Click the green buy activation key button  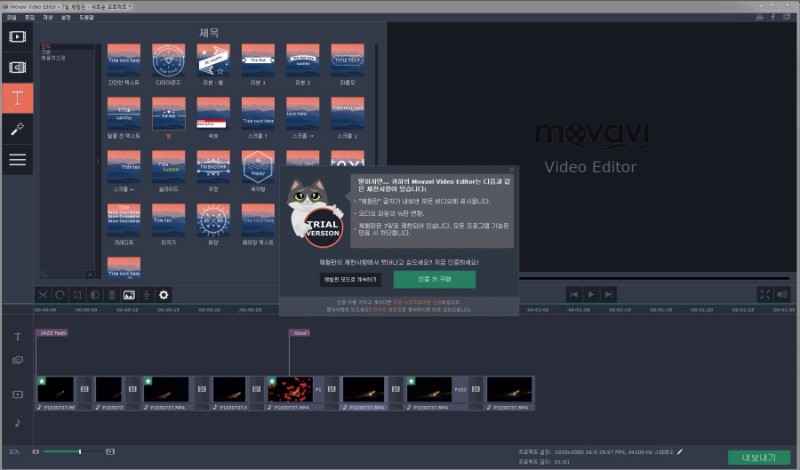click(434, 279)
